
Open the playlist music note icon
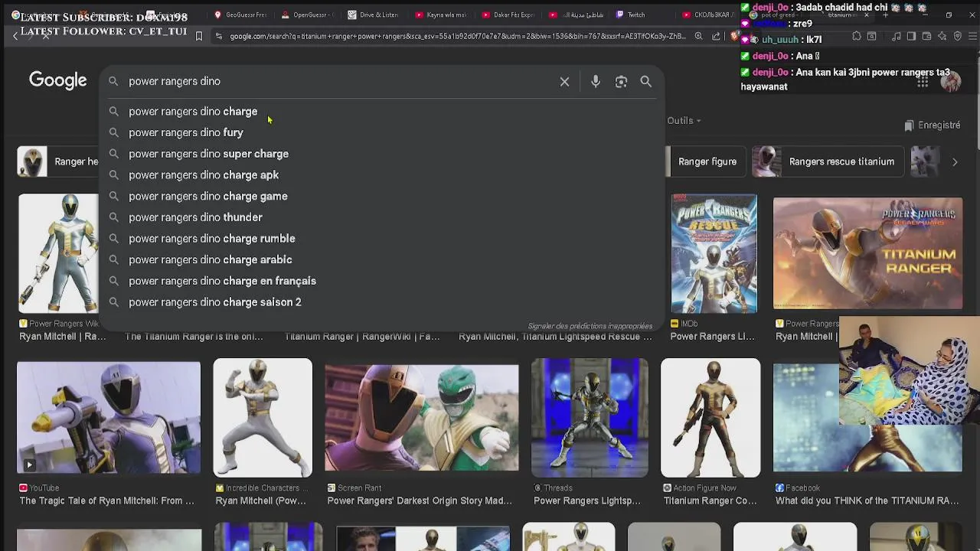[x=896, y=36]
